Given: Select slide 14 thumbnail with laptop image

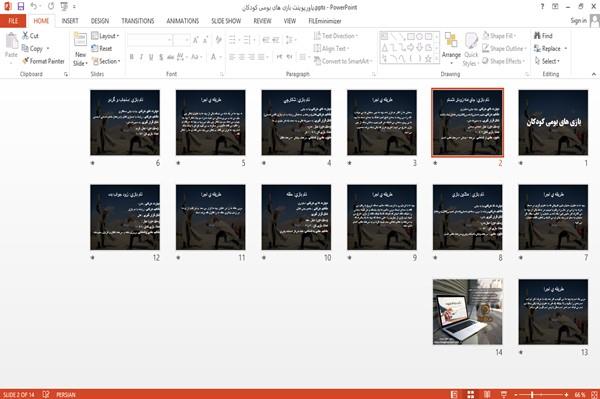Looking at the screenshot, I should pos(468,312).
